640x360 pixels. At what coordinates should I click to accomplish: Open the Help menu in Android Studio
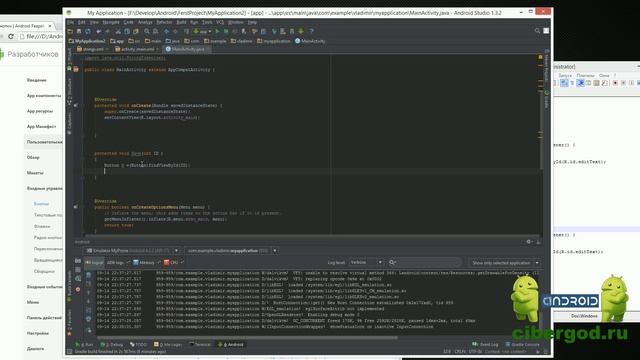pos(252,22)
